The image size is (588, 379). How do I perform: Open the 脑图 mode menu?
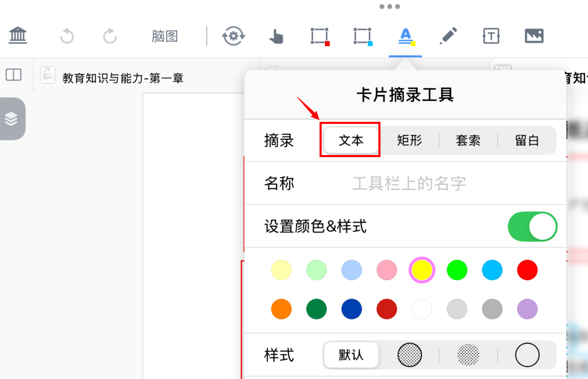pos(164,36)
